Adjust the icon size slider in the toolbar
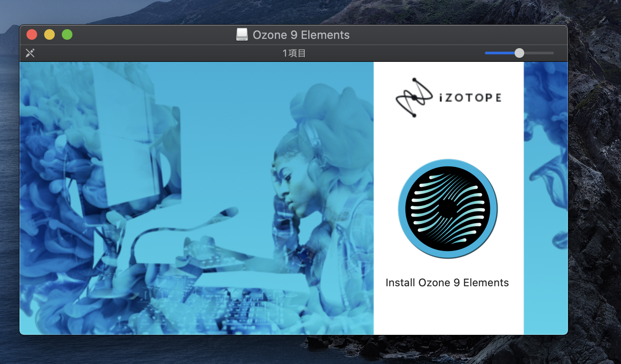This screenshot has height=364, width=621. click(x=519, y=53)
